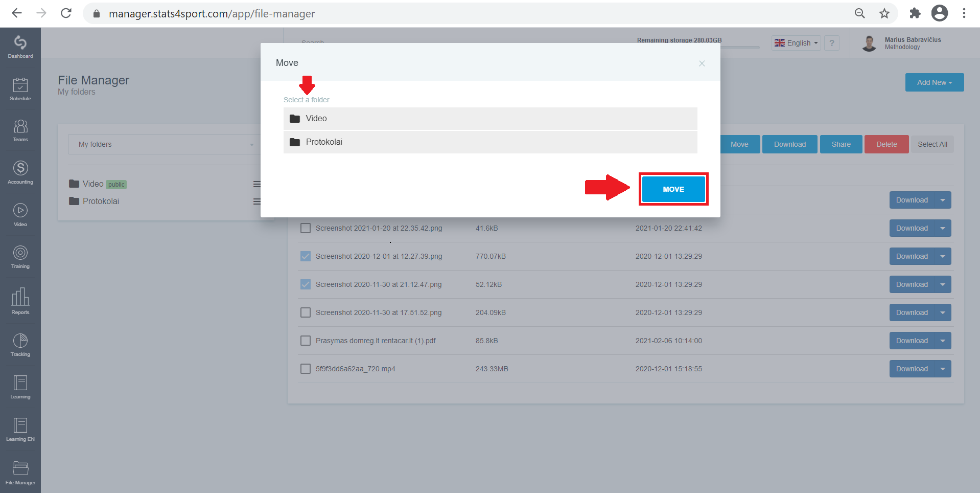This screenshot has width=980, height=493.
Task: Open the browser extensions puzzle icon
Action: pyautogui.click(x=915, y=13)
